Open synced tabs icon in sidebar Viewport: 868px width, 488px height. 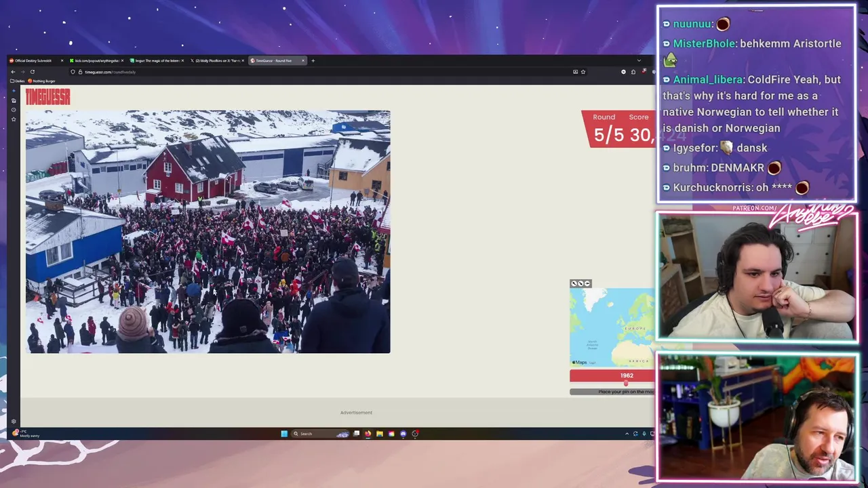tap(14, 100)
